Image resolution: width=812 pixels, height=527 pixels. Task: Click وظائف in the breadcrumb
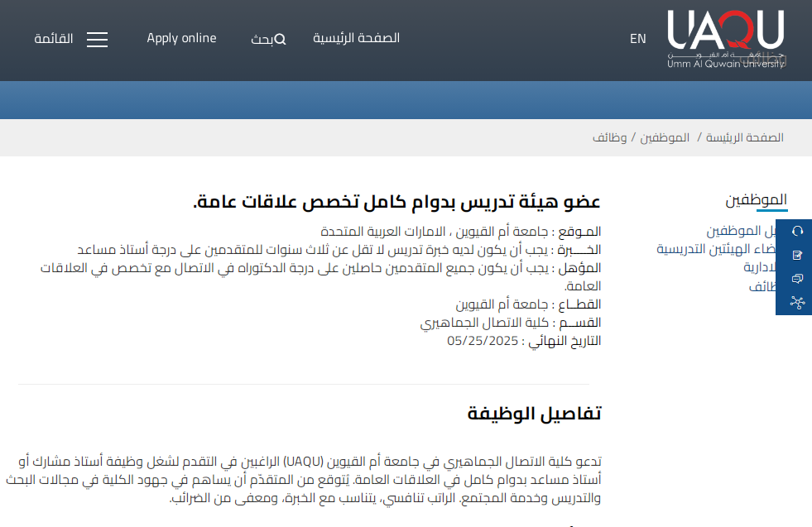(609, 137)
